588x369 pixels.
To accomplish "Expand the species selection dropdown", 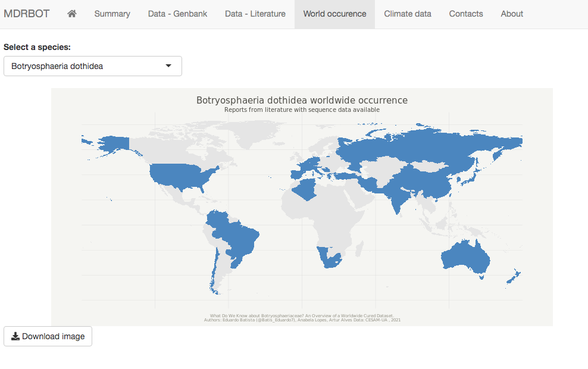I will click(92, 66).
